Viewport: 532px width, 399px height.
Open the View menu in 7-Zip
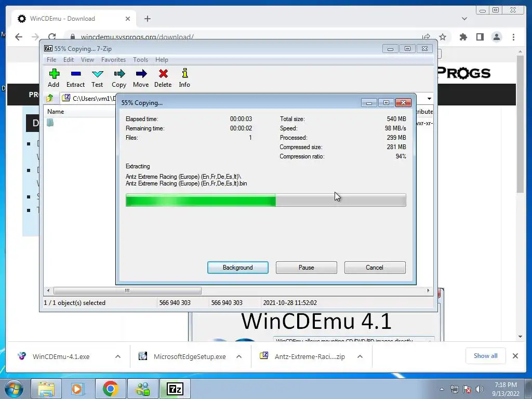coord(87,60)
